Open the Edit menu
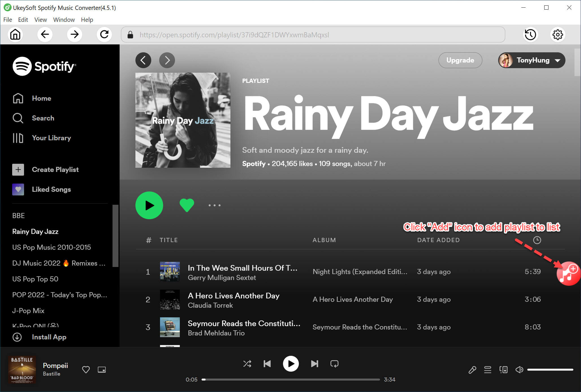The image size is (581, 392). point(23,20)
